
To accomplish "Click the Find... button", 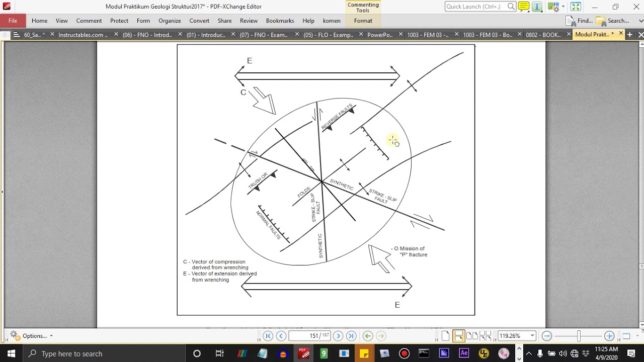I will [579, 21].
